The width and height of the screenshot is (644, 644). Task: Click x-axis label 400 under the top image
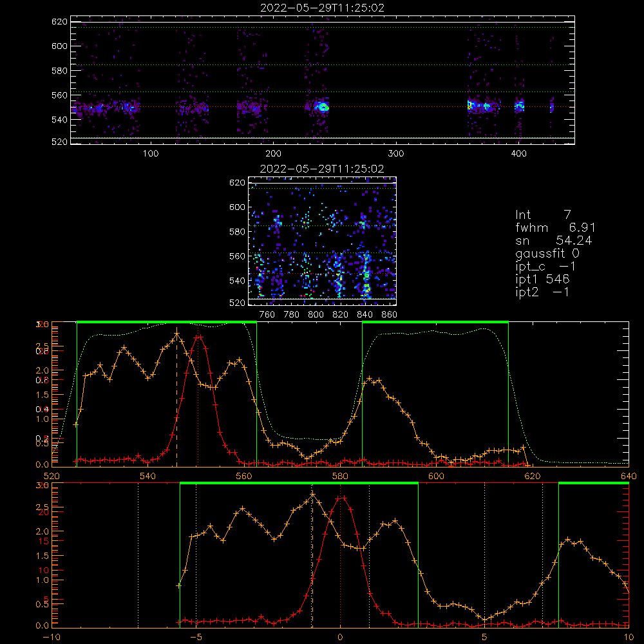coord(518,154)
